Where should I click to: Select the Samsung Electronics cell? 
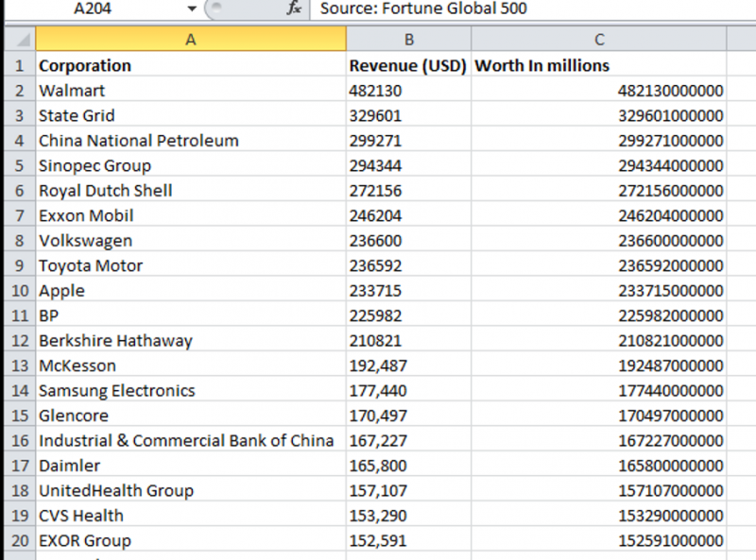(191, 390)
